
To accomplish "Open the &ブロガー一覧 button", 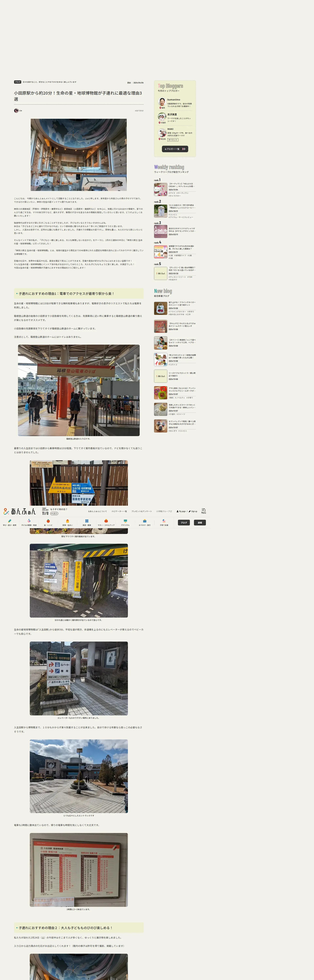I will 175,149.
